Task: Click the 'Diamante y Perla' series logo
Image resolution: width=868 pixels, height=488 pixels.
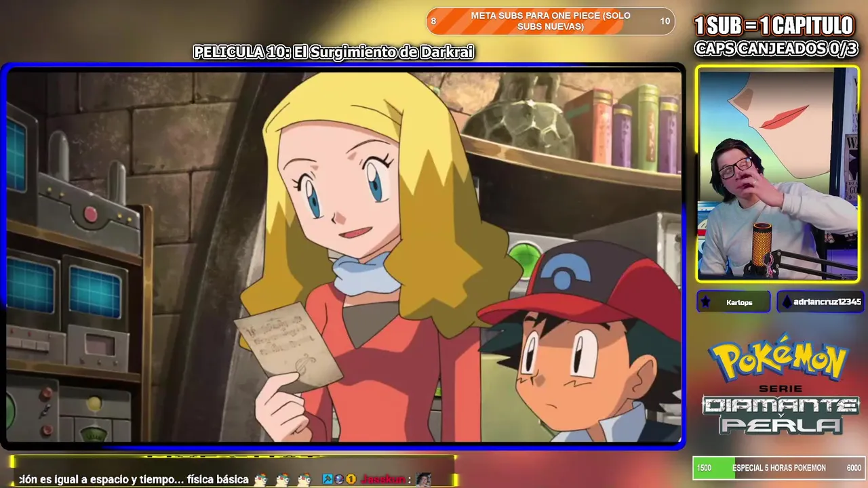Action: tap(780, 415)
